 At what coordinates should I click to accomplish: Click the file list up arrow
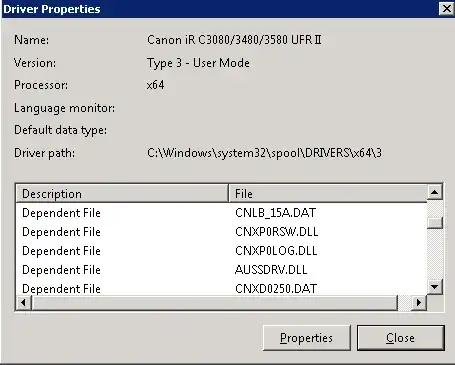click(435, 192)
